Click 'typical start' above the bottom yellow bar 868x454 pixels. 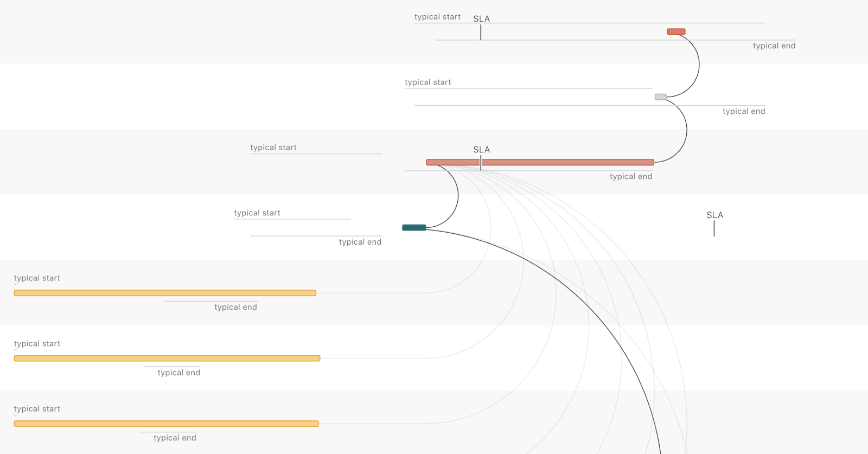37,409
